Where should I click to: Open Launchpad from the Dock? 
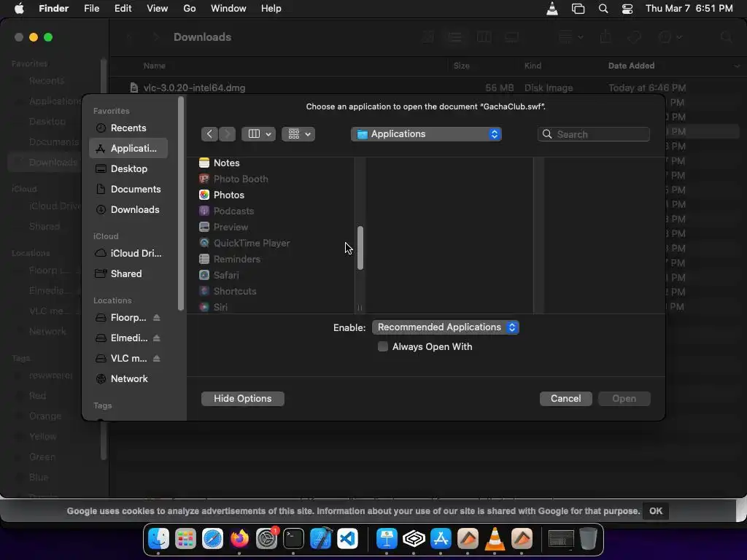[x=185, y=539]
